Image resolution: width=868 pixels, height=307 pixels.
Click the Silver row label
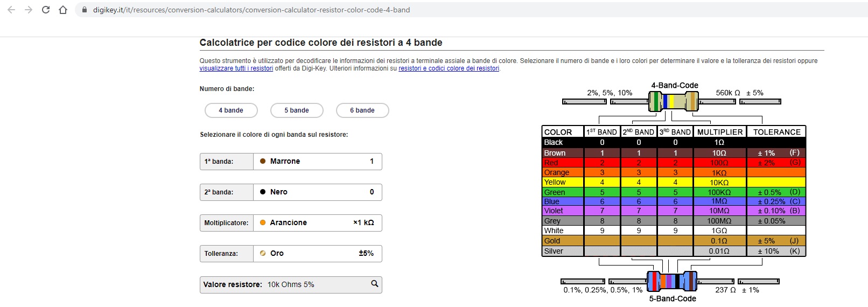[554, 251]
